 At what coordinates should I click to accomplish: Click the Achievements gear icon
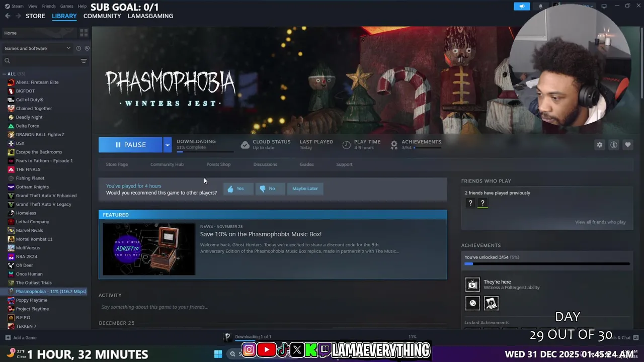(394, 145)
